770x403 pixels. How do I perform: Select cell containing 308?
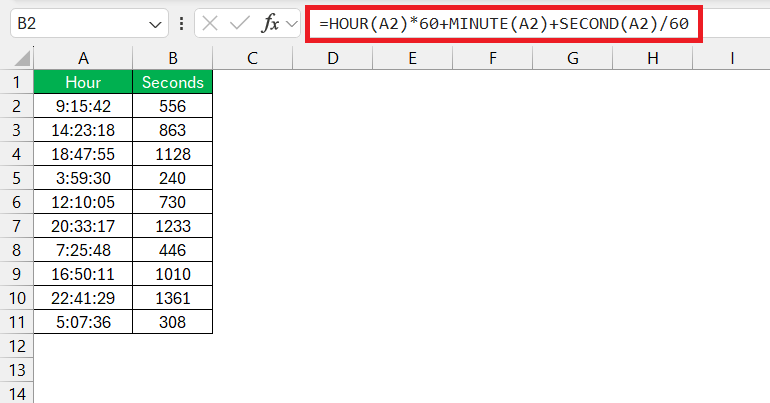pos(172,322)
